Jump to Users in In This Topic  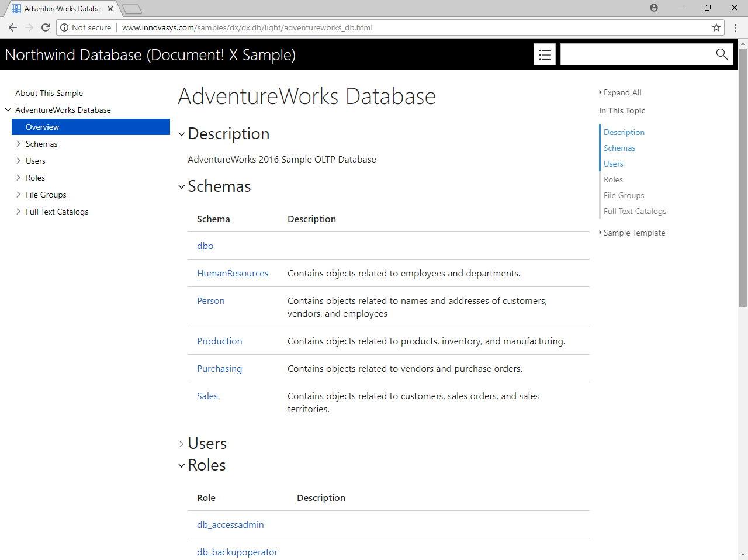click(614, 164)
